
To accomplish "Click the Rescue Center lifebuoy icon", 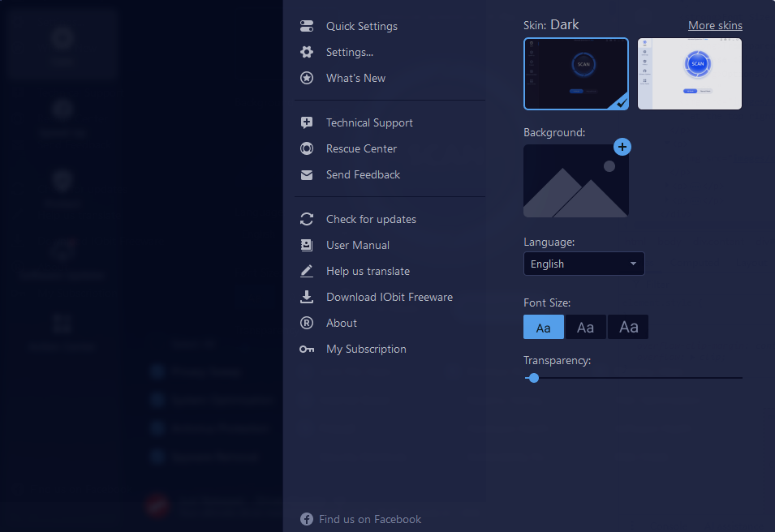I will click(x=307, y=148).
